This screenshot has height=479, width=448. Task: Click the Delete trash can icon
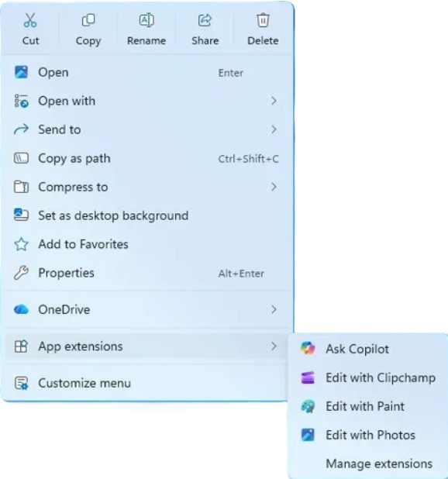coord(263,20)
